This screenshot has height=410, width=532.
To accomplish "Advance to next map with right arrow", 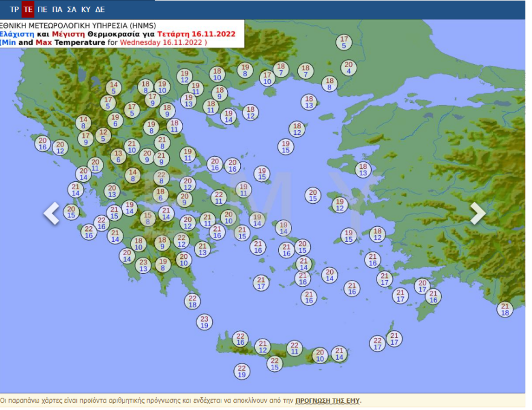I will 478,213.
